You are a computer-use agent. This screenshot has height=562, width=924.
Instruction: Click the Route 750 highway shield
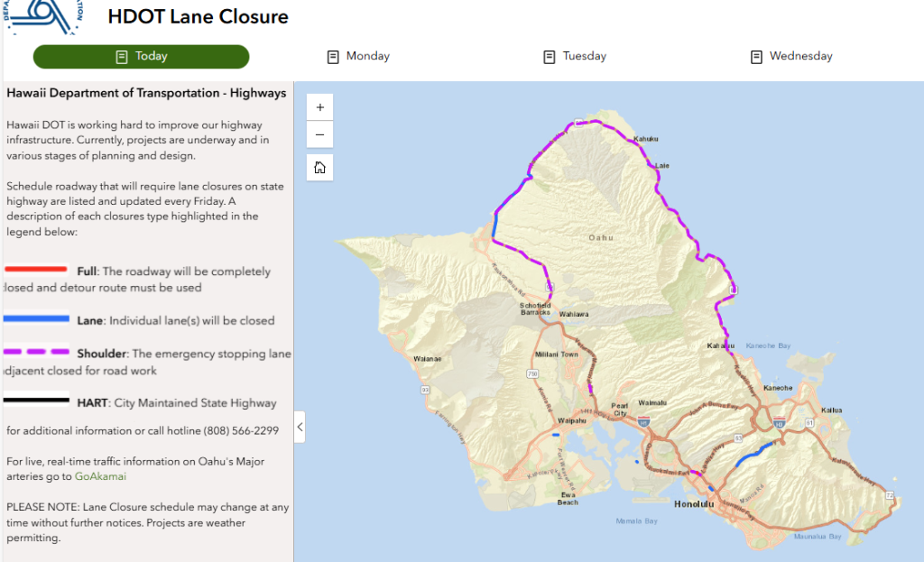click(x=533, y=373)
